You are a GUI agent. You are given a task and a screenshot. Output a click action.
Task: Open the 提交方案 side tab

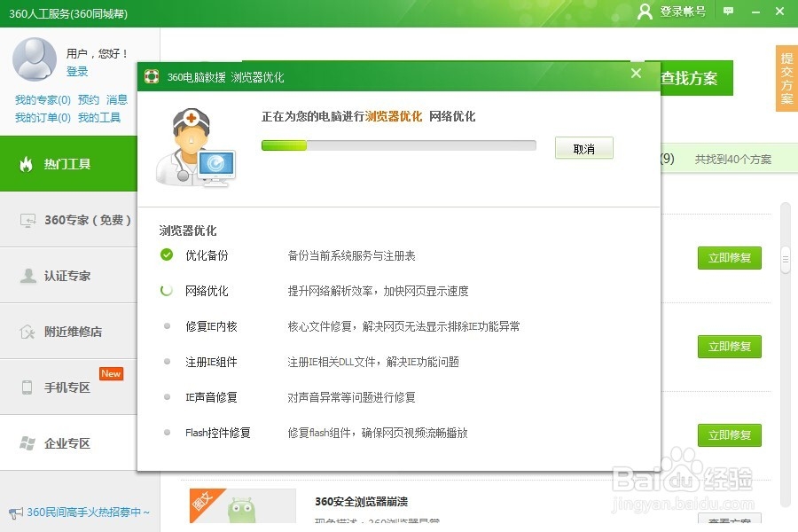(x=786, y=78)
